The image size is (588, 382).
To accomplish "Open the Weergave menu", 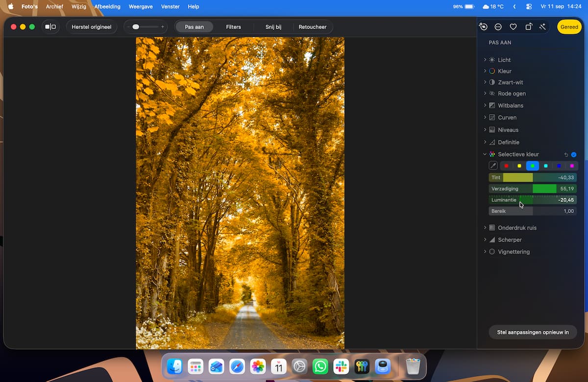I will 140,7.
